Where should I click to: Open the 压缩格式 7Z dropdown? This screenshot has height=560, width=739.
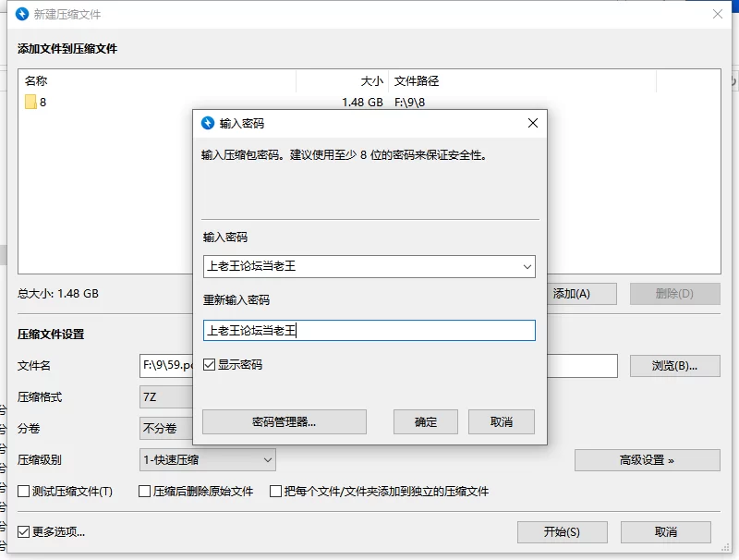click(x=166, y=397)
